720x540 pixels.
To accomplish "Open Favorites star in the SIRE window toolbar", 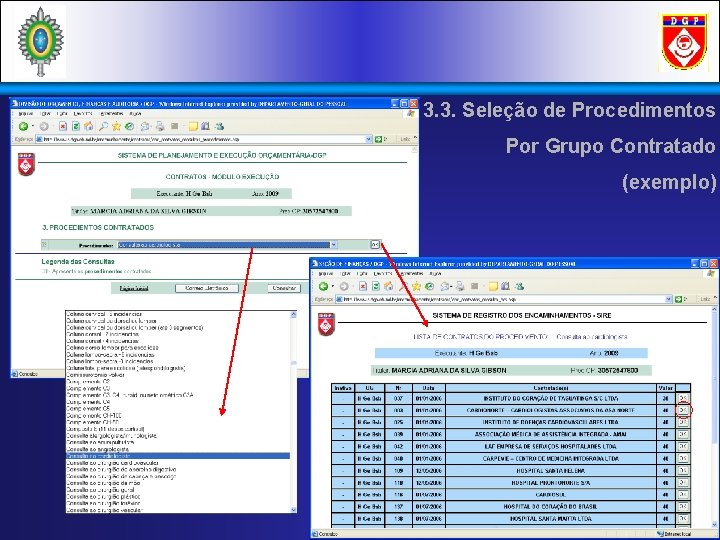I will pos(416,287).
